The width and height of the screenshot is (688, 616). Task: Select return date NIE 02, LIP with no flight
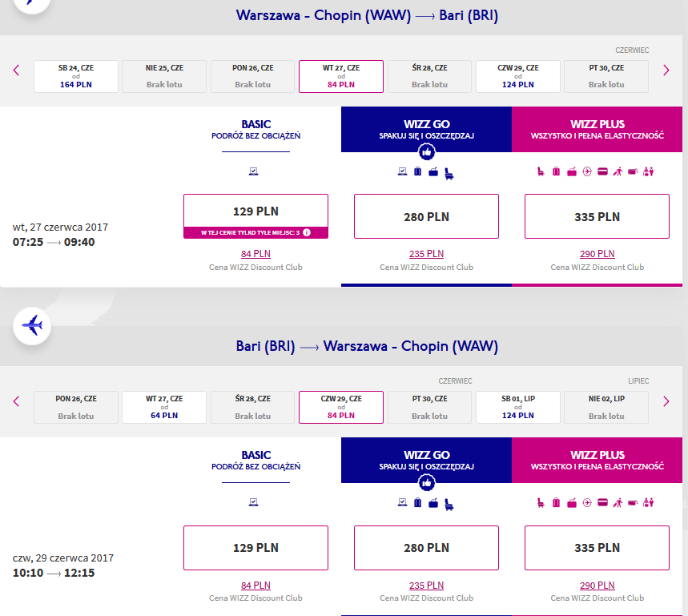coord(606,407)
